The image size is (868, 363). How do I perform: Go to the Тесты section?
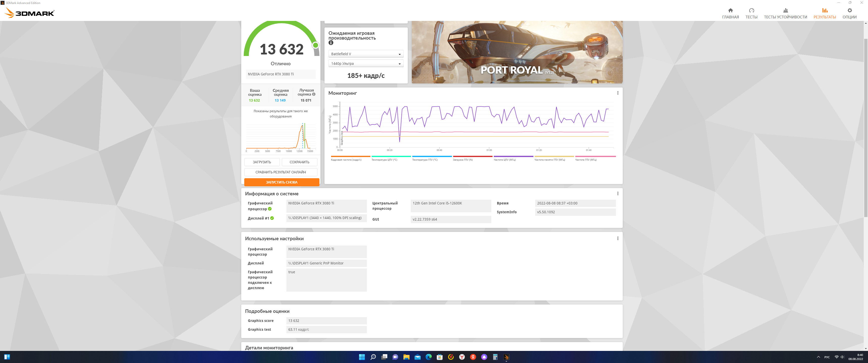pos(751,13)
